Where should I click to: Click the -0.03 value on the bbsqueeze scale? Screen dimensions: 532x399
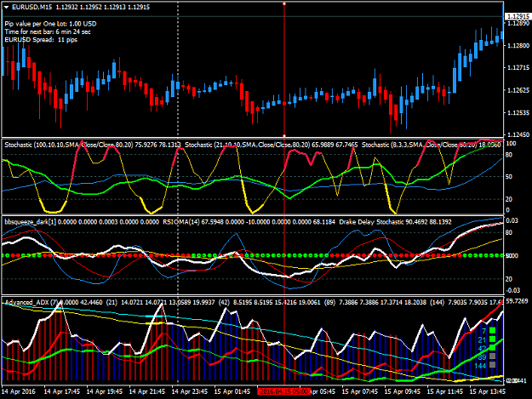(512, 290)
